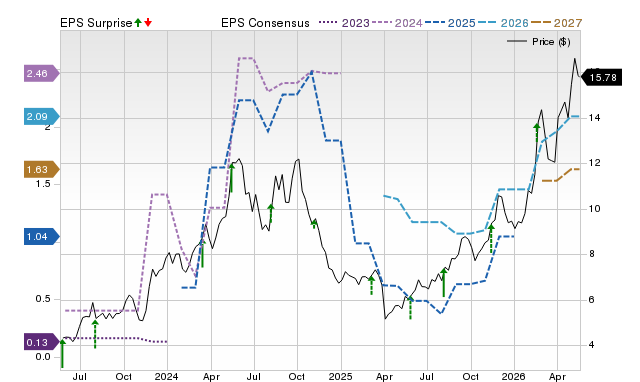Toggle the 2025 consensus series in legend
Viewport: 640px width, 382px height.
450,23
